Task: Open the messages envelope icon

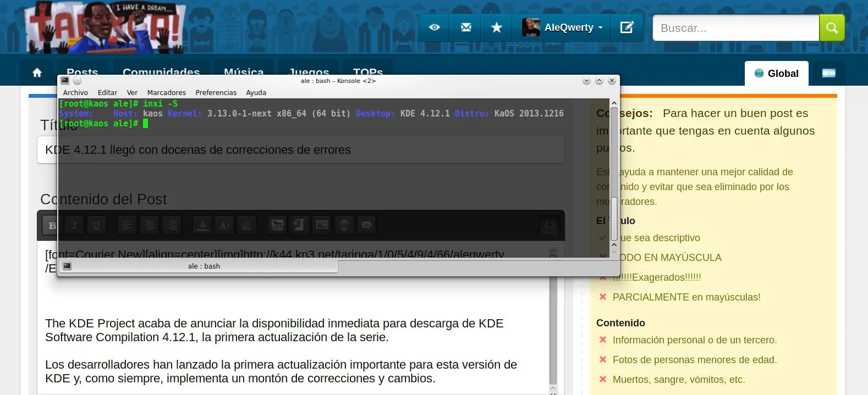Action: click(466, 27)
